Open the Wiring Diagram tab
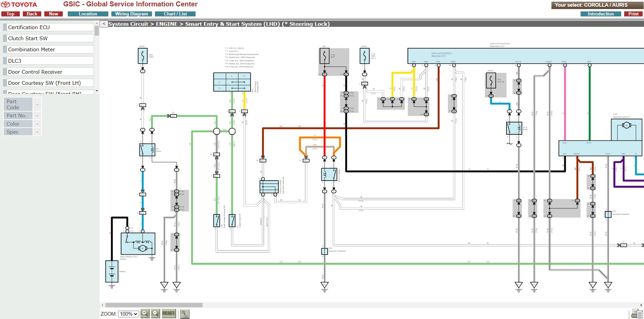Viewport: 644px width, 319px height. tap(131, 14)
